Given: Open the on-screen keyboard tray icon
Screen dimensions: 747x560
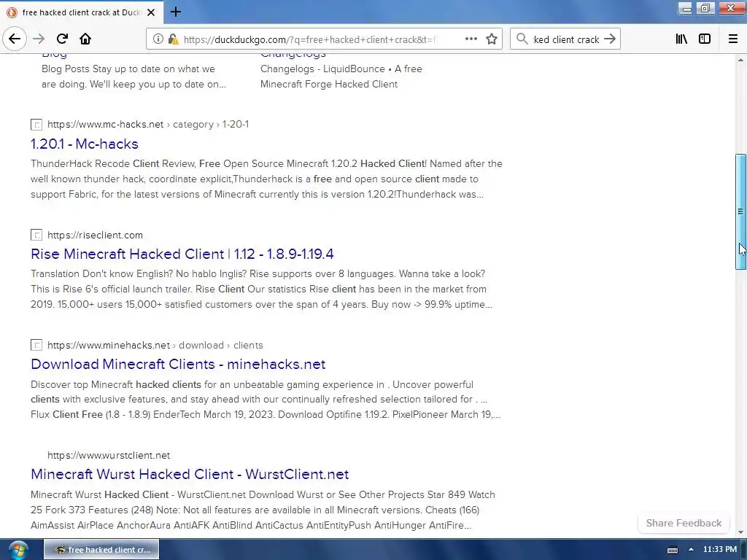Looking at the screenshot, I should (x=672, y=550).
